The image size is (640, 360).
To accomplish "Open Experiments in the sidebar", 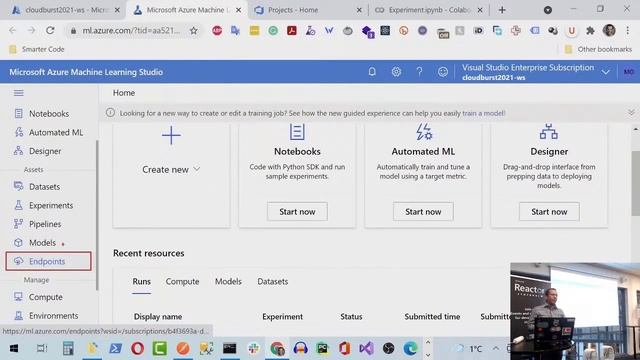I will click(x=51, y=205).
